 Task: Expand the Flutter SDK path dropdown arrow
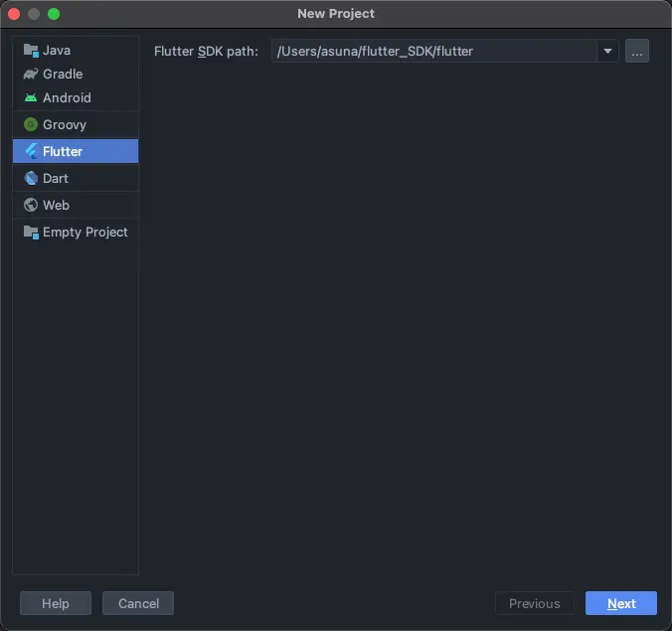pyautogui.click(x=607, y=51)
